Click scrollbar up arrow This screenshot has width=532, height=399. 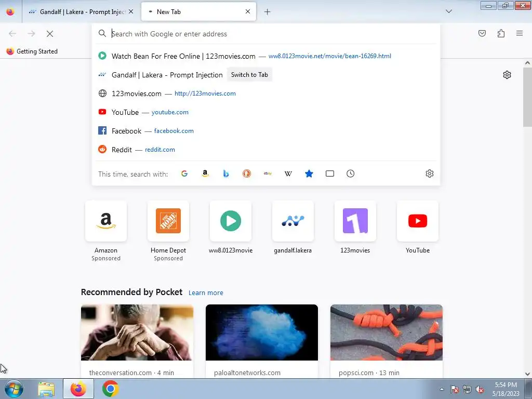(528, 63)
